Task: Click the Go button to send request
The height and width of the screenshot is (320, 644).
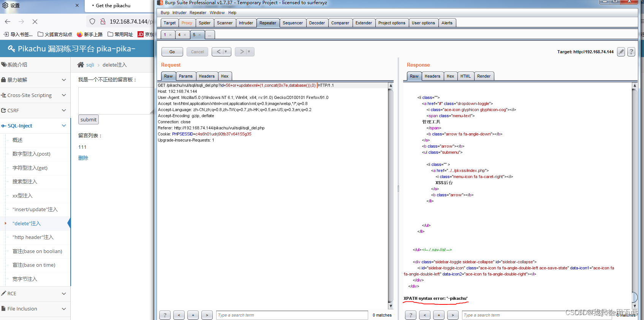Action: pyautogui.click(x=172, y=52)
